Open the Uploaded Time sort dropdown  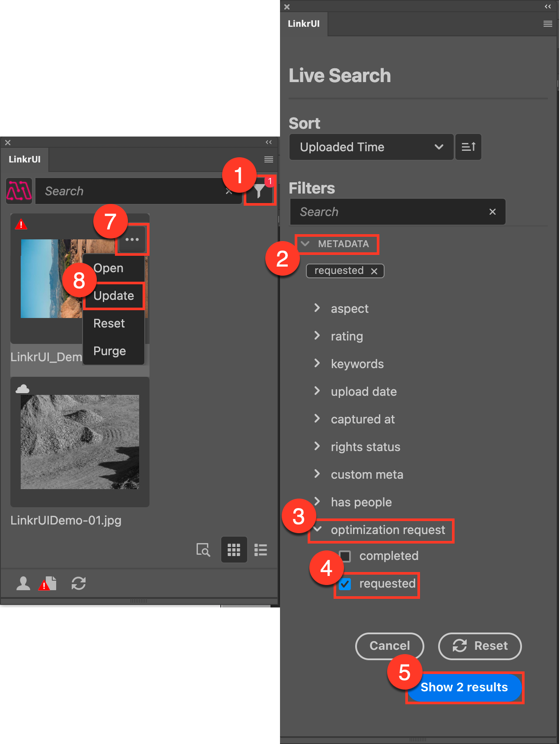(x=371, y=147)
